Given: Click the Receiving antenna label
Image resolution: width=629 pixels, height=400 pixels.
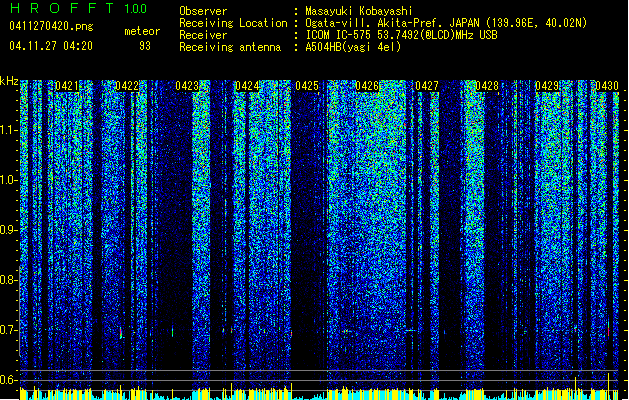Looking at the screenshot, I should (230, 47).
